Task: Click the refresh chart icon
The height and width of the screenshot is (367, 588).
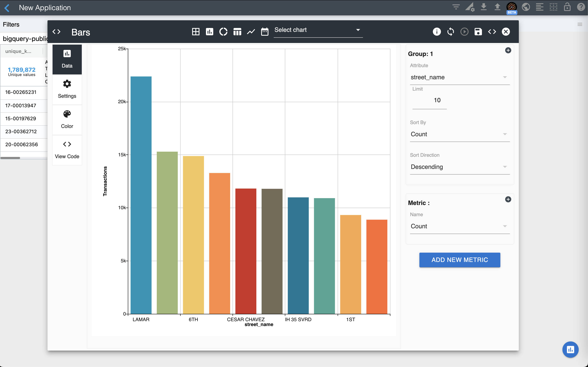Action: click(450, 32)
